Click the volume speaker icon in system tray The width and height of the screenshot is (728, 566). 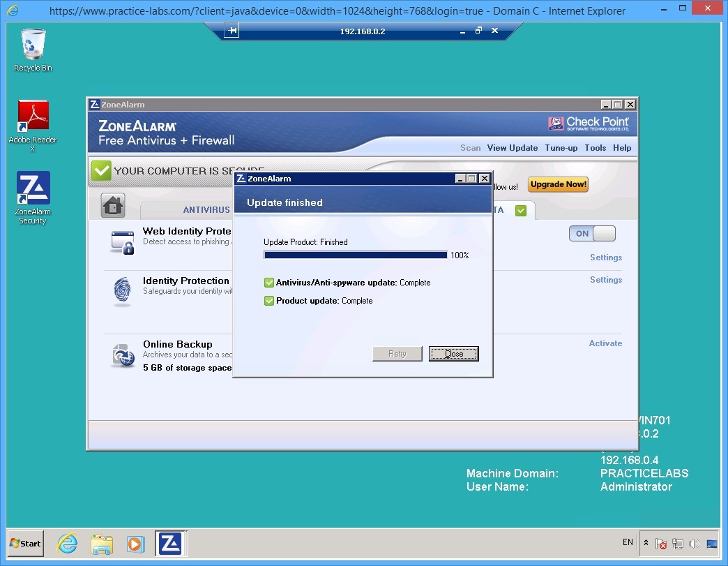click(695, 543)
